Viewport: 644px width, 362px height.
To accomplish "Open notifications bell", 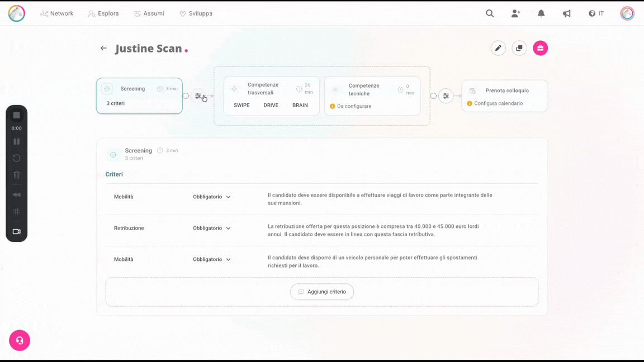I will click(541, 13).
